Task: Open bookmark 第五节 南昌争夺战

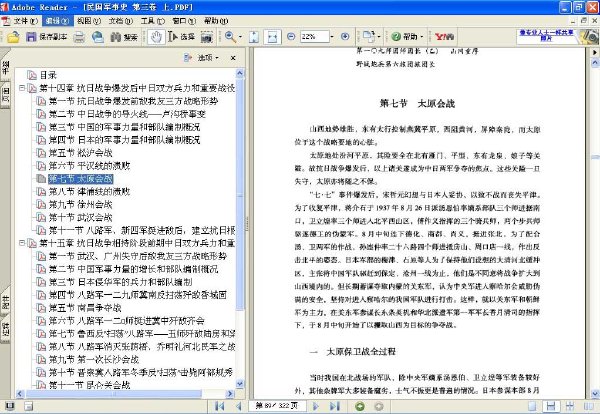Action: point(85,308)
